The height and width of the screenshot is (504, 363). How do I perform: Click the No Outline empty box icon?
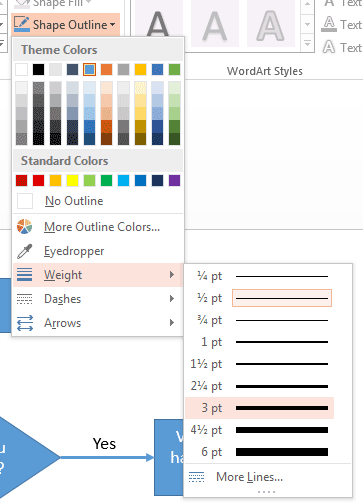click(x=25, y=201)
